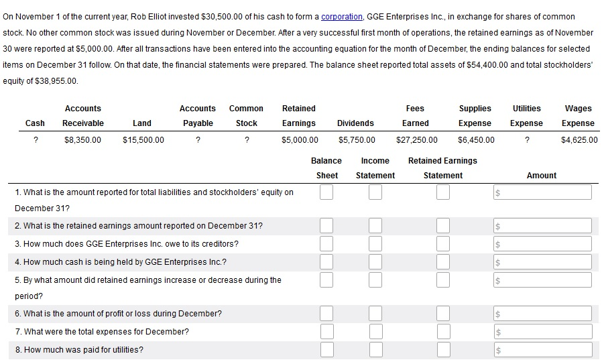
Task: Check Balance Sheet box for question 1
Action: click(x=326, y=192)
